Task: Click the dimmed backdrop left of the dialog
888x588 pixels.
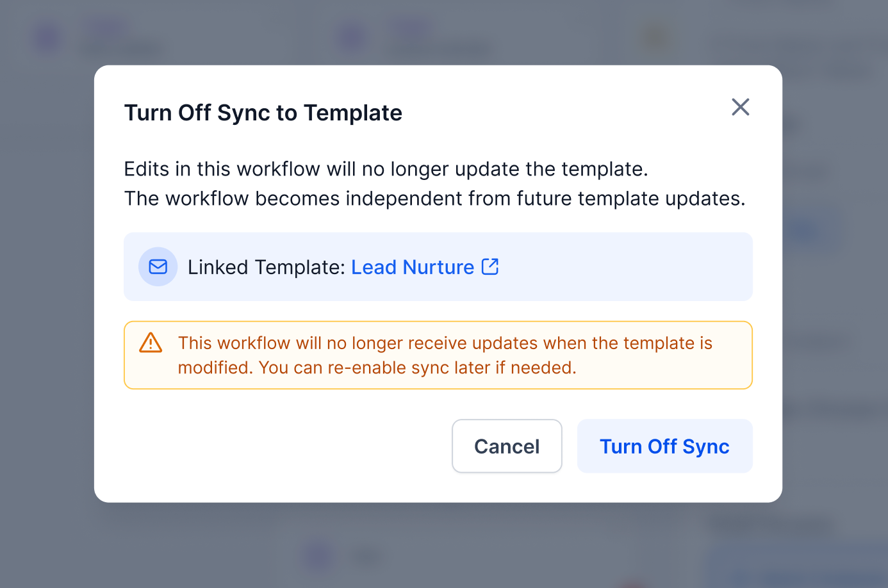Action: click(46, 288)
